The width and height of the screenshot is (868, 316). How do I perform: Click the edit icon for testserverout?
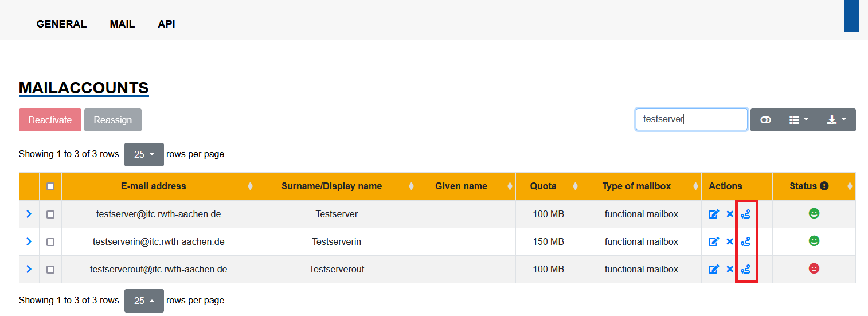point(714,269)
